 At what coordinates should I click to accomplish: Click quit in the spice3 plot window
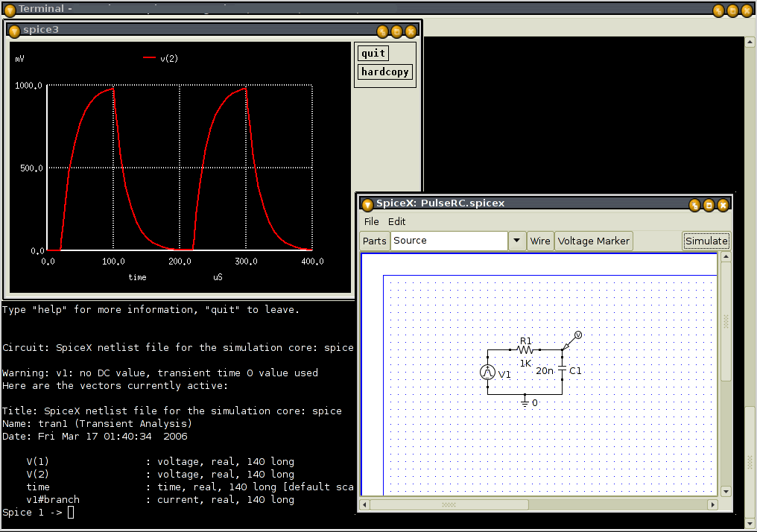pos(373,53)
